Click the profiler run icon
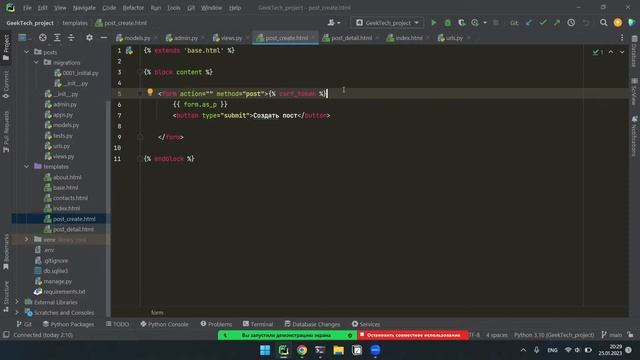The image size is (640, 360). [475, 23]
